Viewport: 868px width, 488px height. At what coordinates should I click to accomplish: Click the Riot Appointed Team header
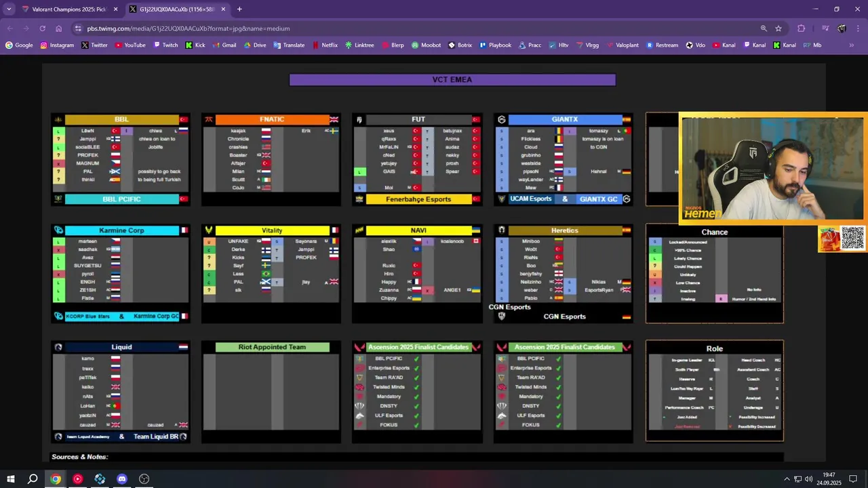[272, 347]
